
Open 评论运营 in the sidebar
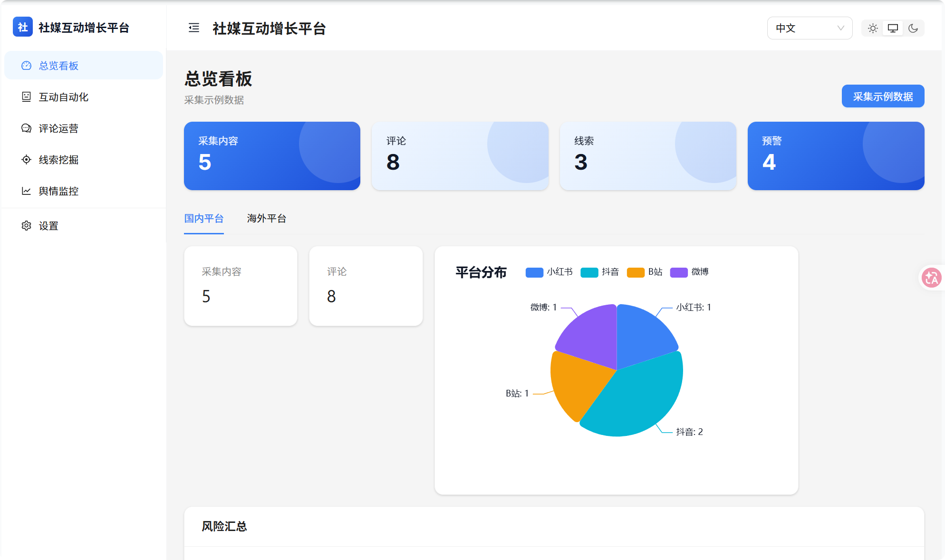(x=84, y=128)
